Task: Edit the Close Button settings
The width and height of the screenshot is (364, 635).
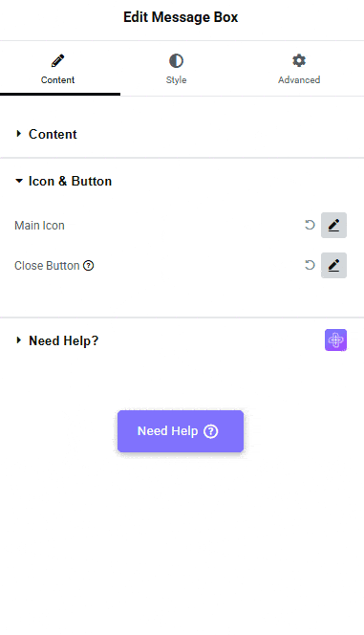Action: pyautogui.click(x=333, y=266)
